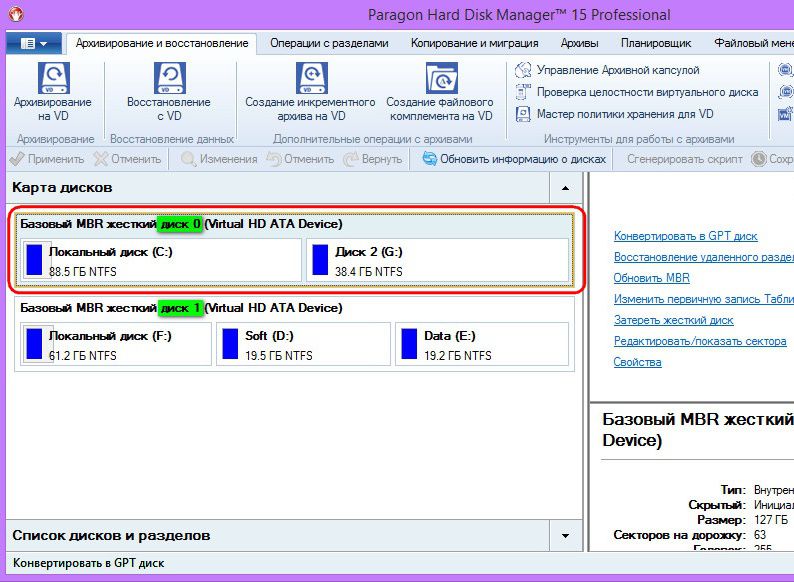This screenshot has height=582, width=794.
Task: Click the Update MBR link
Action: (651, 278)
